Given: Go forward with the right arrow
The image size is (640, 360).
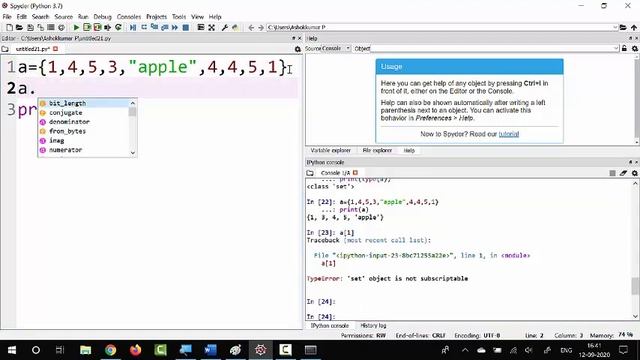Looking at the screenshot, I should tap(261, 27).
